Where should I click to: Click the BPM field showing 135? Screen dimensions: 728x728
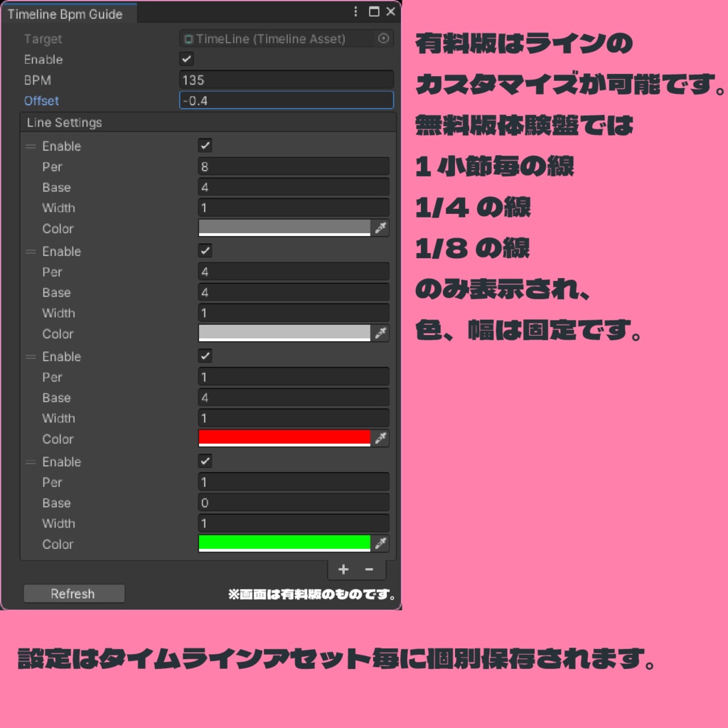[287, 80]
